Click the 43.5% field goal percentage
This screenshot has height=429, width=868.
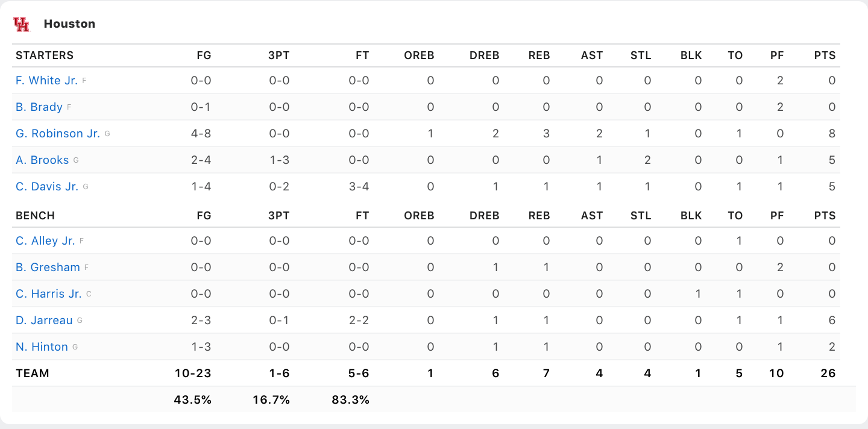193,399
